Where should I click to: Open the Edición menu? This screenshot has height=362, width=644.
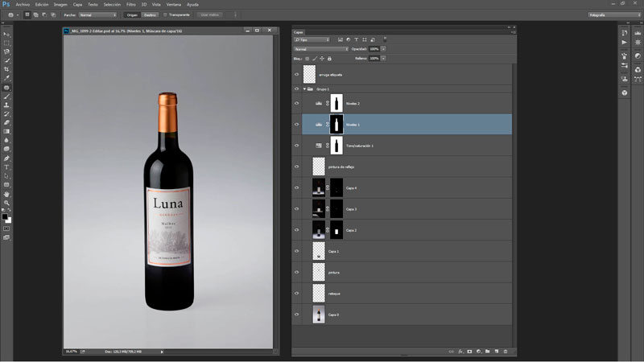(x=42, y=5)
